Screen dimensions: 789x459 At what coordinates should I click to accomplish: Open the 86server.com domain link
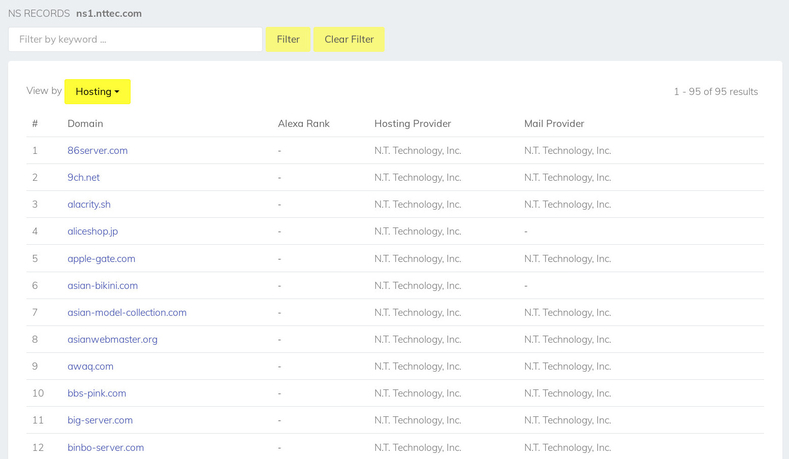(98, 150)
